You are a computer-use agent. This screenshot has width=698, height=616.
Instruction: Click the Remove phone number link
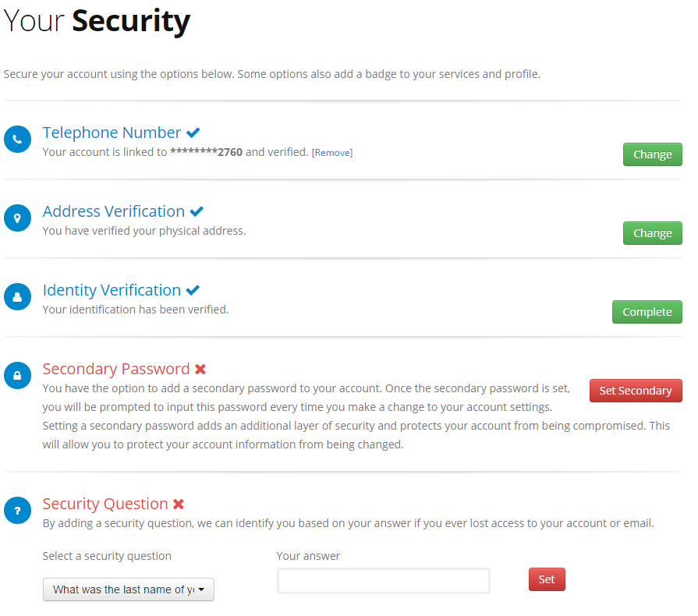[x=332, y=153]
